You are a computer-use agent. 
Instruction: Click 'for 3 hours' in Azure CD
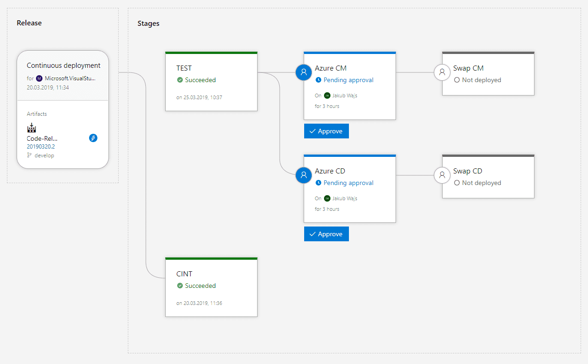[x=327, y=209]
